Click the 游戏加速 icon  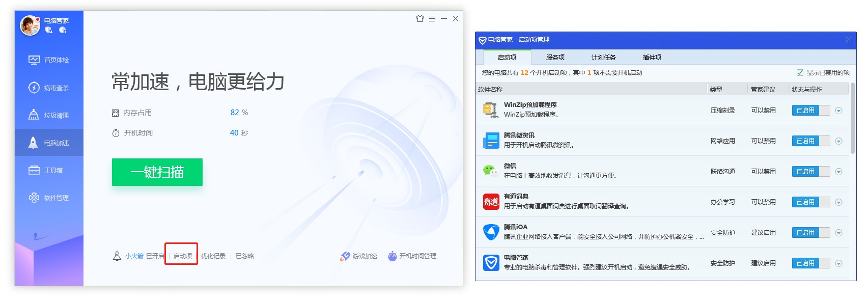tap(345, 256)
